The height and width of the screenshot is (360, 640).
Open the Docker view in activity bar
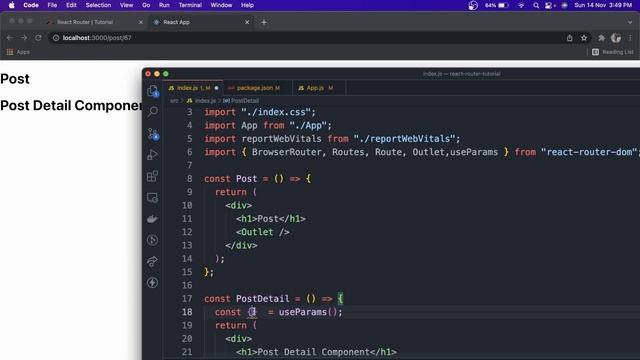point(152,219)
